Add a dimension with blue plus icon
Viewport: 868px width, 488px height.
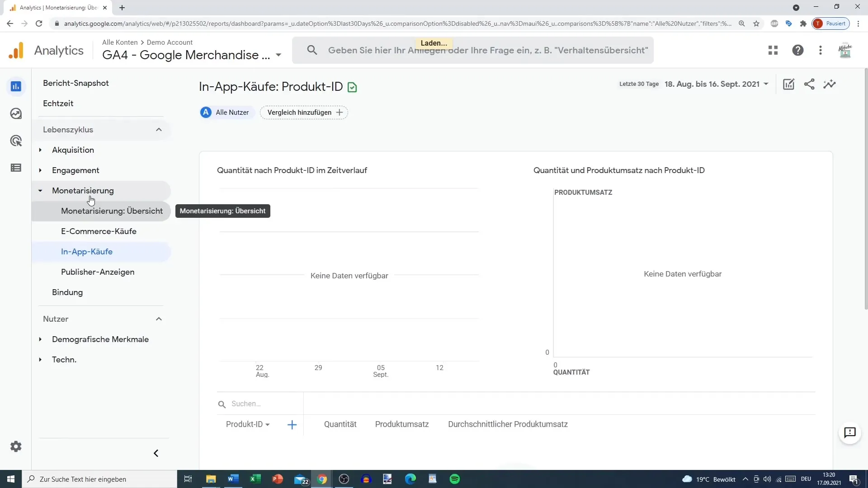(x=292, y=425)
